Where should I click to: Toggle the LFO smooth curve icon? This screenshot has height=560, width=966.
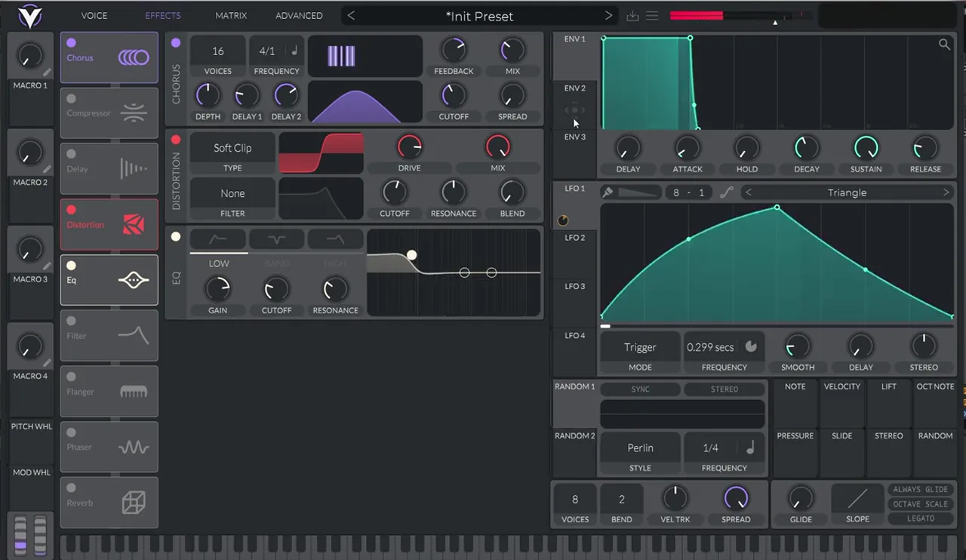click(726, 192)
